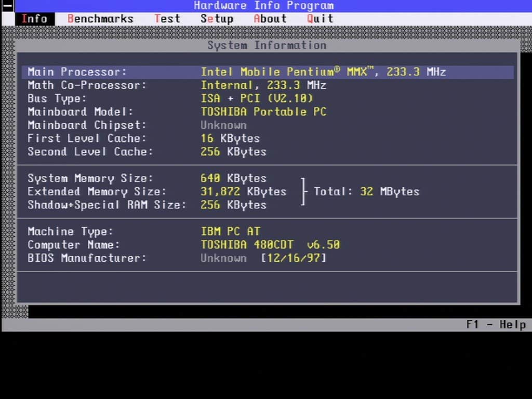
Task: Click the IBM PC AT value
Action: point(230,231)
